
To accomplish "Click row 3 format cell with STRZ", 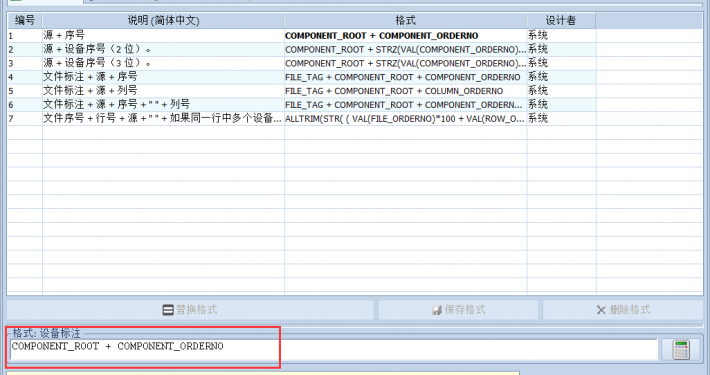I will pyautogui.click(x=405, y=63).
